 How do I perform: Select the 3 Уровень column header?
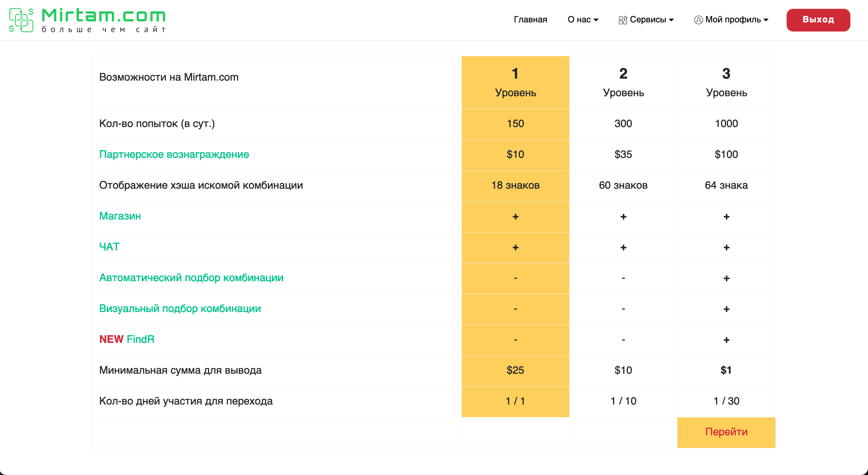(x=726, y=83)
